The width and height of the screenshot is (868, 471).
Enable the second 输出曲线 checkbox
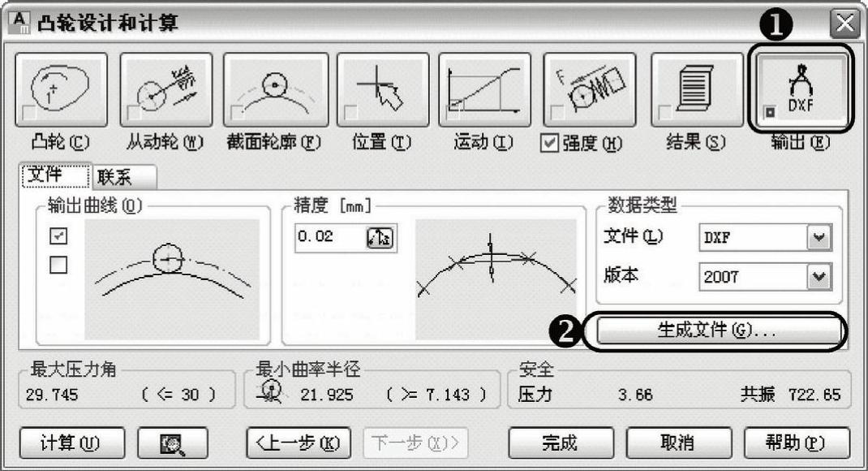pos(58,266)
